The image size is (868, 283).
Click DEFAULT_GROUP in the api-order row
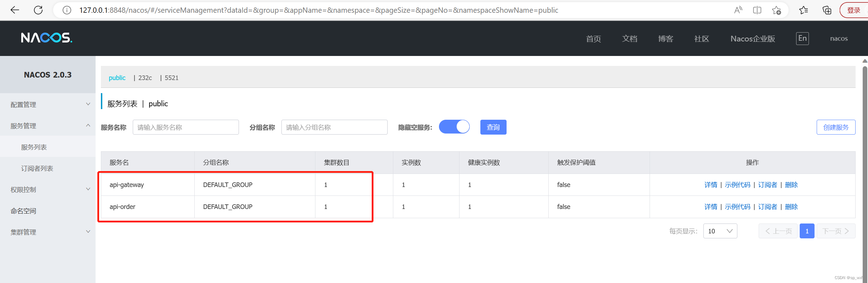228,207
